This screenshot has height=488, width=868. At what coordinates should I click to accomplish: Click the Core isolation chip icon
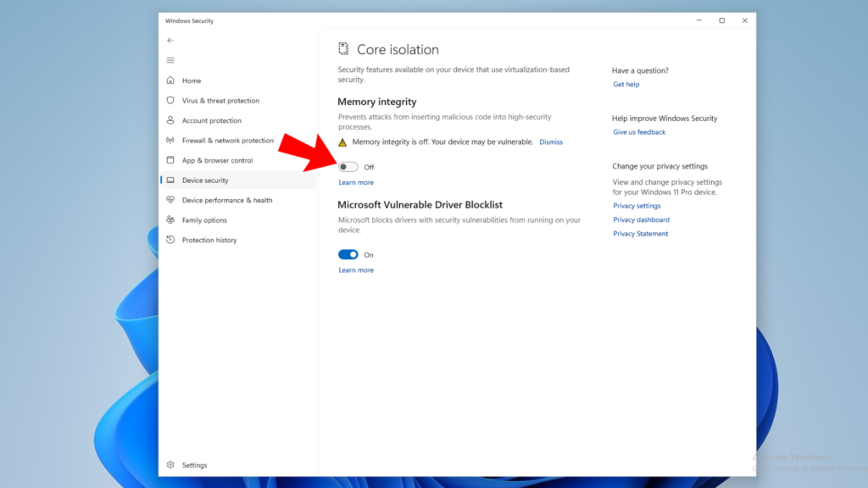(344, 48)
